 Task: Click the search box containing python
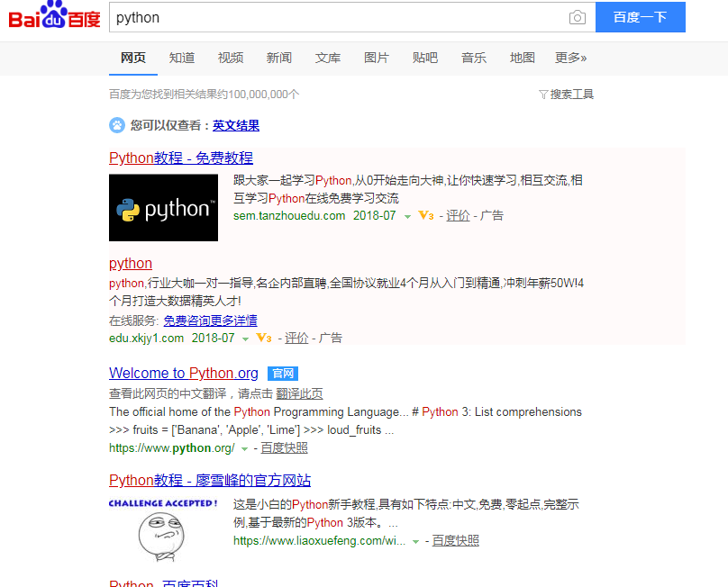coord(338,18)
